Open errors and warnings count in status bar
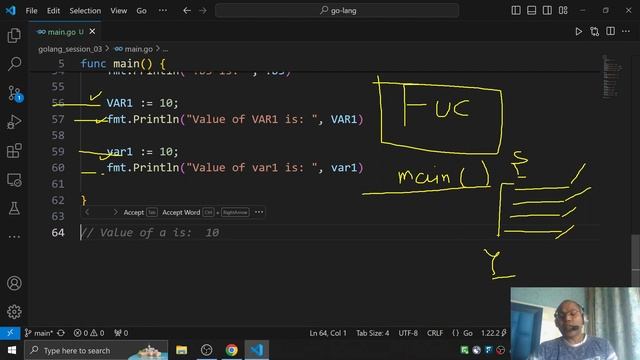 (89, 333)
